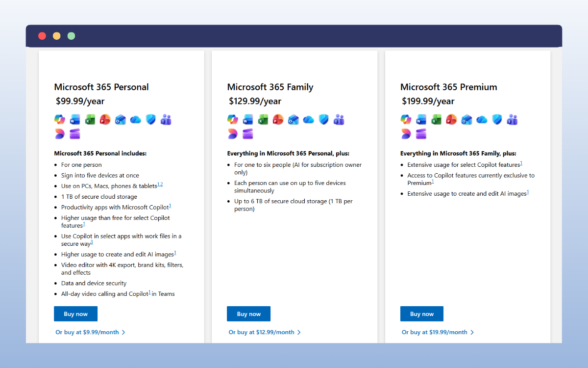Click the 'Microsoft 365 Family' heading
This screenshot has height=368, width=588.
point(270,87)
